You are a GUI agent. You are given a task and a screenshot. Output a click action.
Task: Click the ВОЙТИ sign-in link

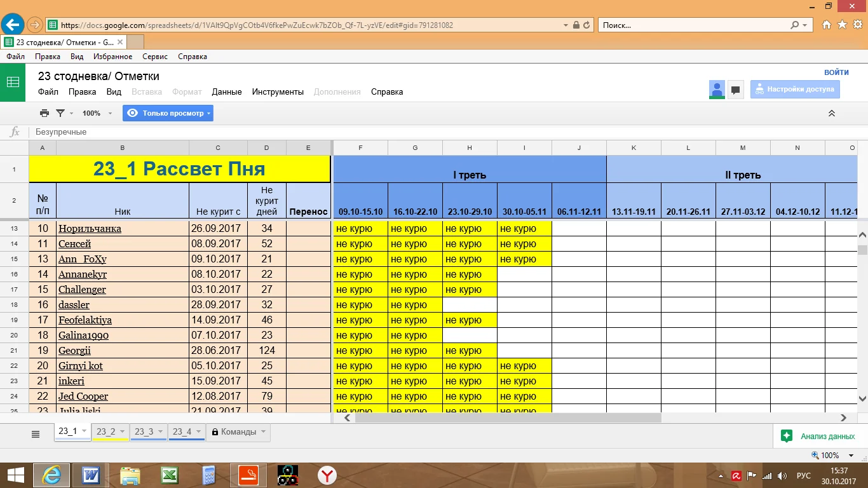coord(836,72)
